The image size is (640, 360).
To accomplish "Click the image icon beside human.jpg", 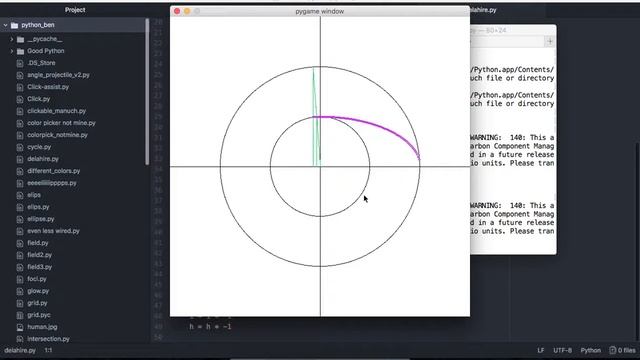I will coord(20,327).
